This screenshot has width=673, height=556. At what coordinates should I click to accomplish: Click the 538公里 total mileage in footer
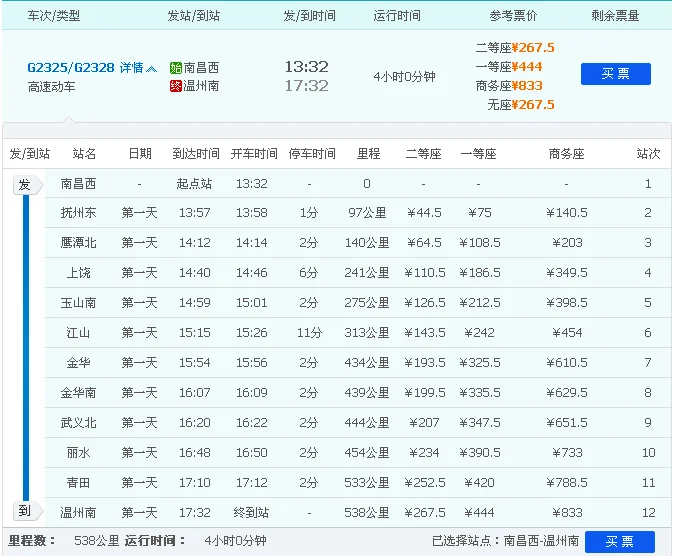coord(97,541)
